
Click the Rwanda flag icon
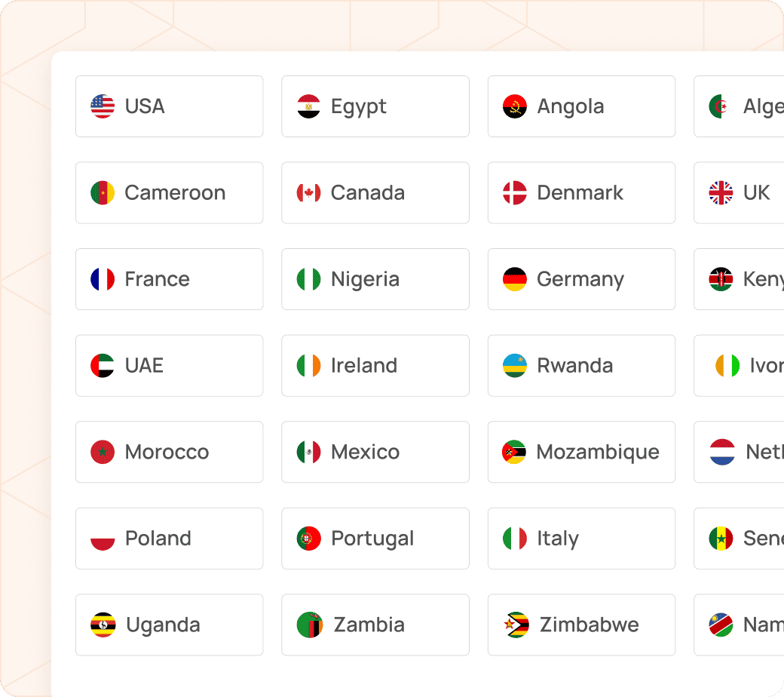point(515,366)
